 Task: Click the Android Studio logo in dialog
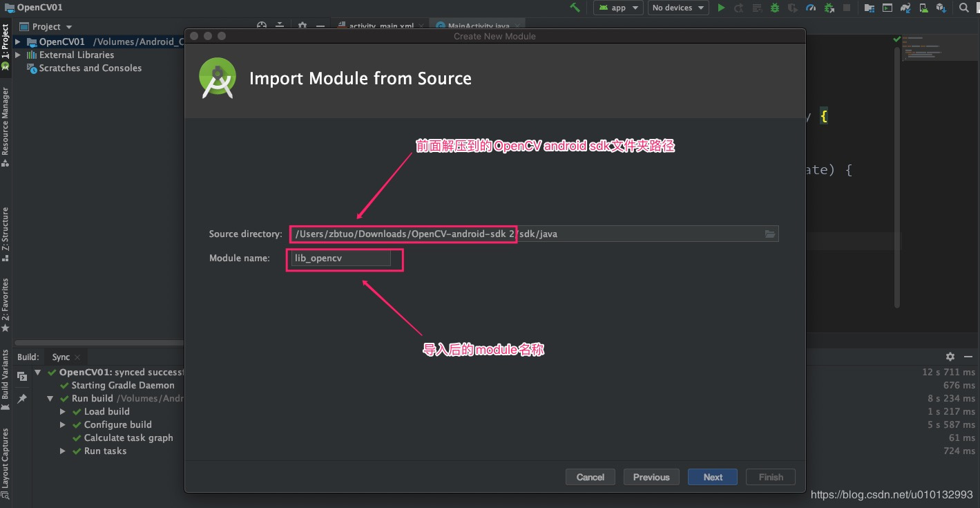pyautogui.click(x=218, y=78)
